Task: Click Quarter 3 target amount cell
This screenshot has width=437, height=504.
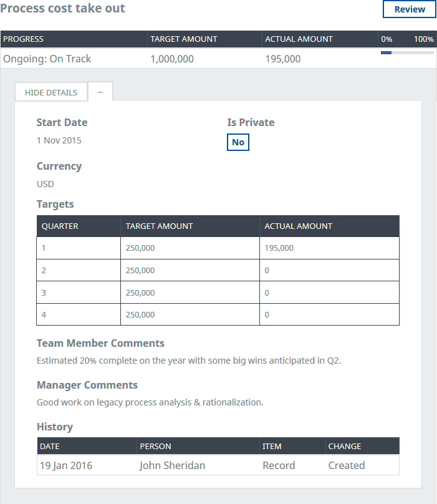Action: pos(140,293)
